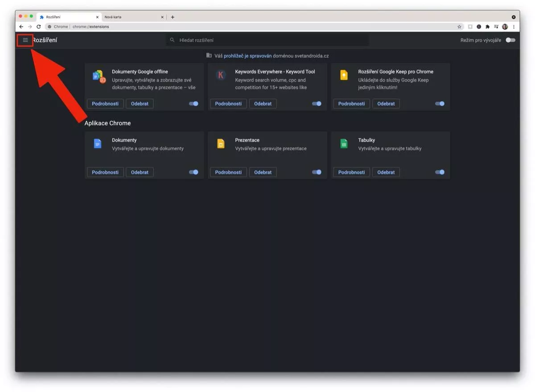Open Podrobnosti for Dokumenty Google offline
The height and width of the screenshot is (392, 535).
coord(105,103)
